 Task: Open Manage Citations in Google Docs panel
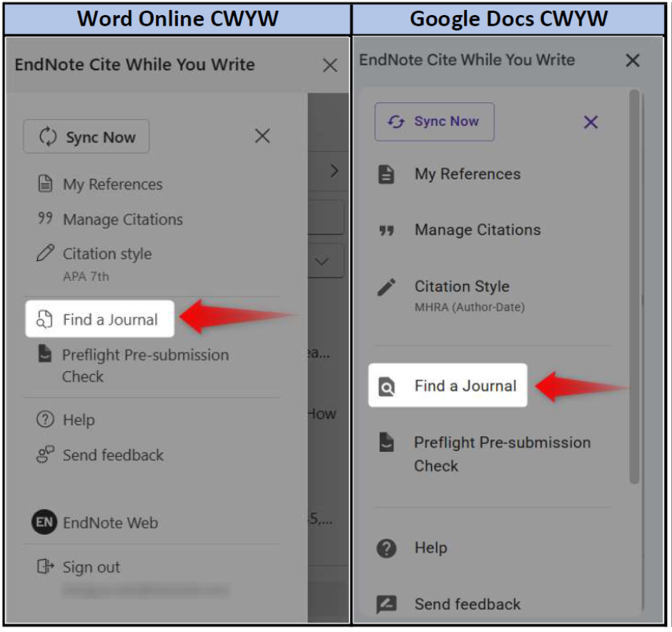(478, 230)
